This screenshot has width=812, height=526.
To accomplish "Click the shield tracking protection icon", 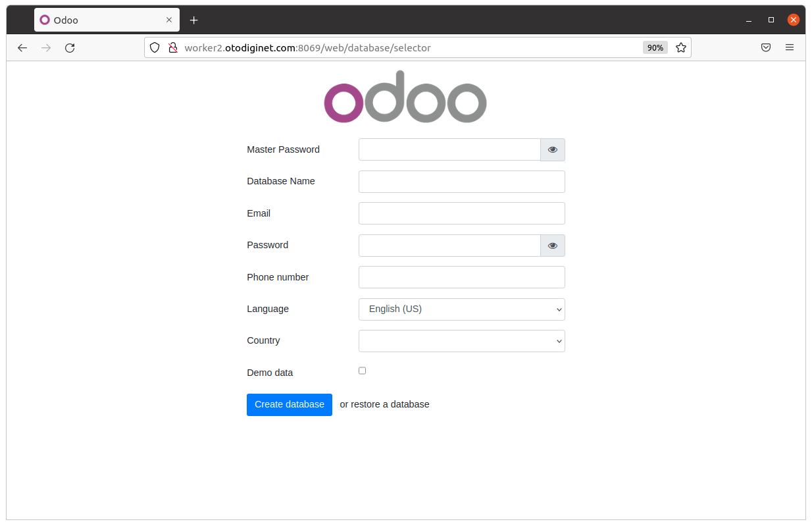I will (154, 47).
